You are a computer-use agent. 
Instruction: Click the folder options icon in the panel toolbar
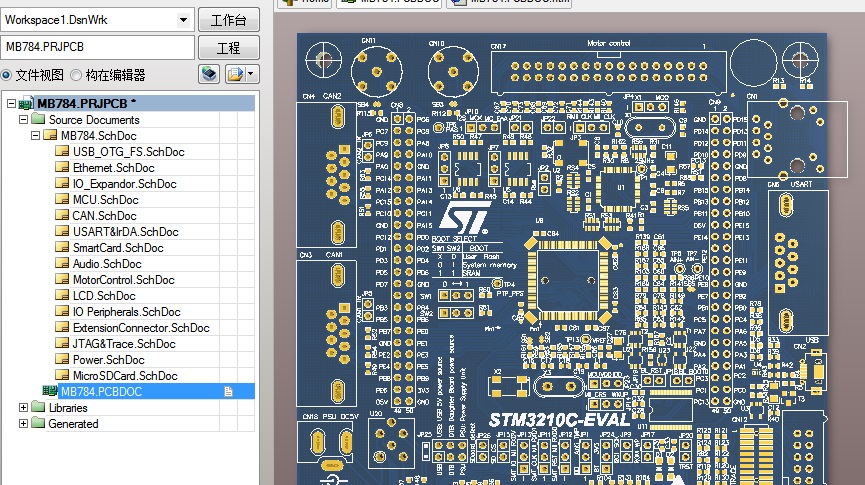pos(235,74)
